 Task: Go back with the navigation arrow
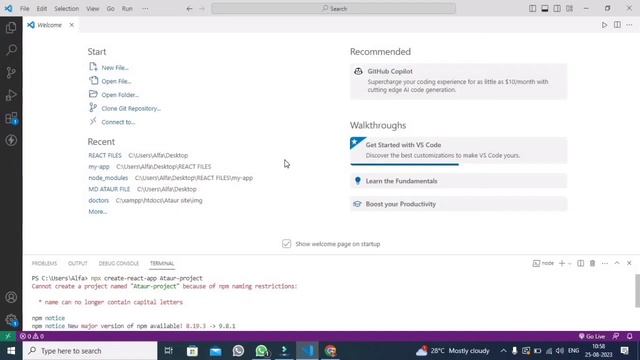coord(189,9)
